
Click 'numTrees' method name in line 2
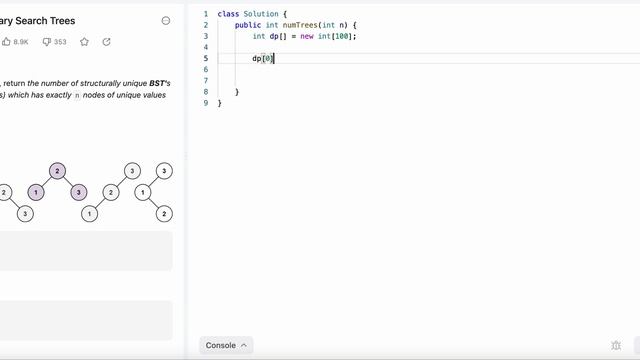(300, 25)
